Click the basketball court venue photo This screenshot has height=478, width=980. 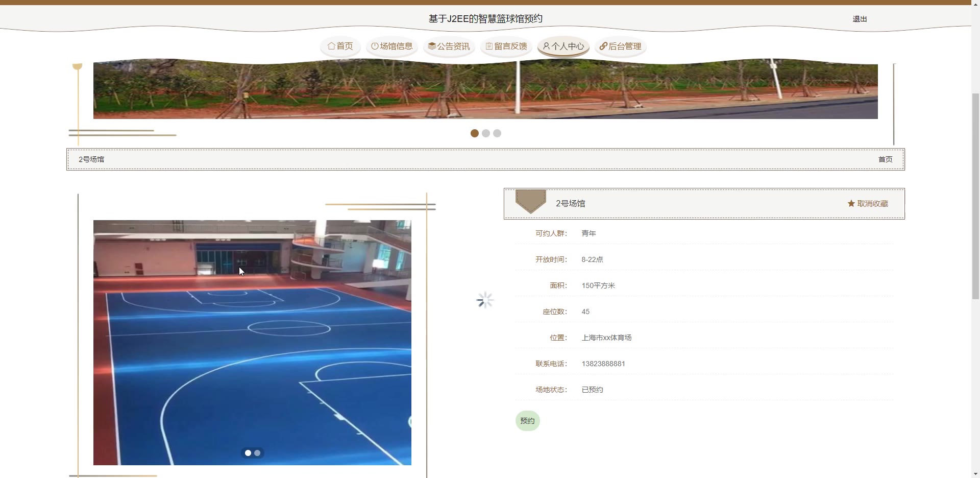pyautogui.click(x=252, y=343)
